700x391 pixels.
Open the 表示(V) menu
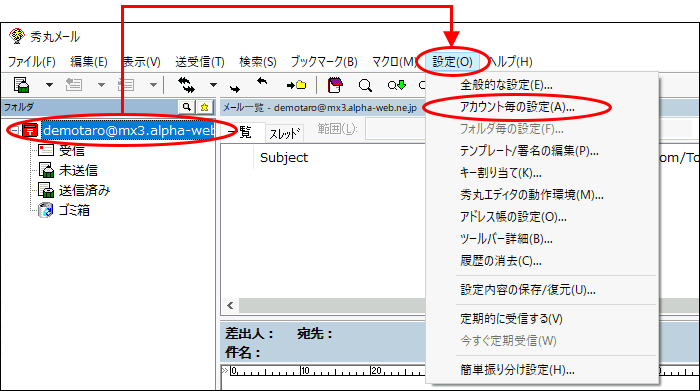pos(142,62)
